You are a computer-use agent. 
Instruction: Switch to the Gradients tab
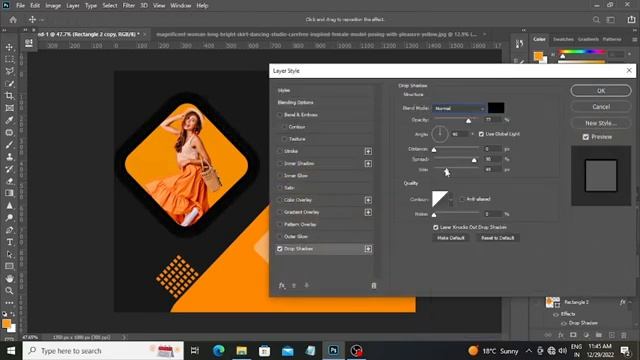coord(588,39)
